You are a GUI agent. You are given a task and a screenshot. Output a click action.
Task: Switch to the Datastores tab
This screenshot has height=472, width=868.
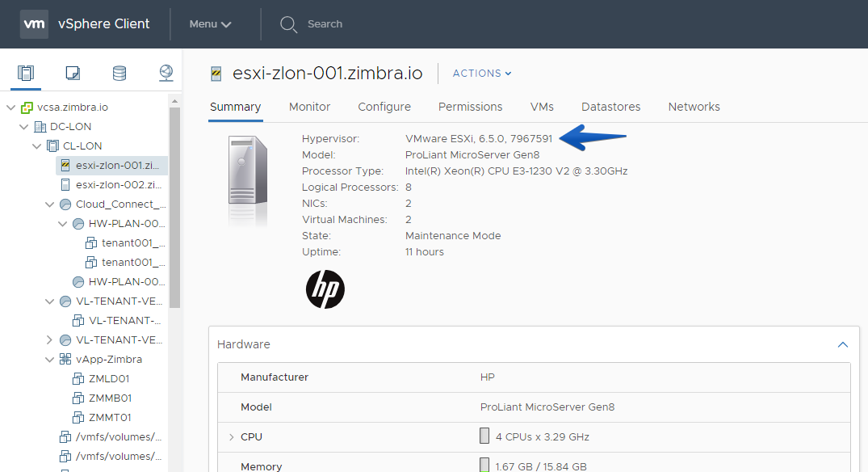(610, 107)
